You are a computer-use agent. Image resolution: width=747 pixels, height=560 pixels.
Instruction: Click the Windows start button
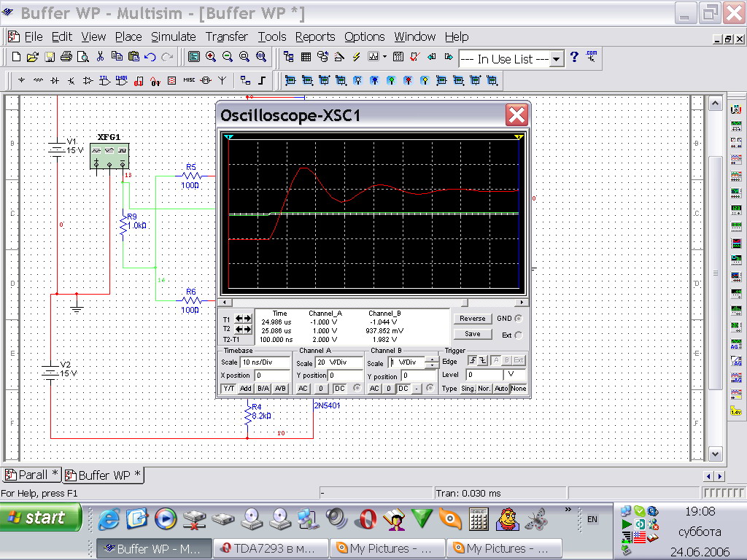[x=41, y=518]
